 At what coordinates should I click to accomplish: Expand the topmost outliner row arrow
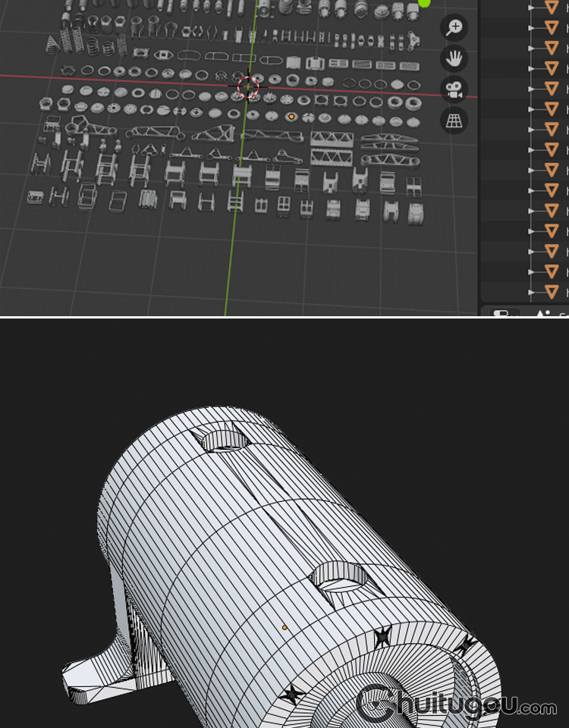(x=531, y=7)
